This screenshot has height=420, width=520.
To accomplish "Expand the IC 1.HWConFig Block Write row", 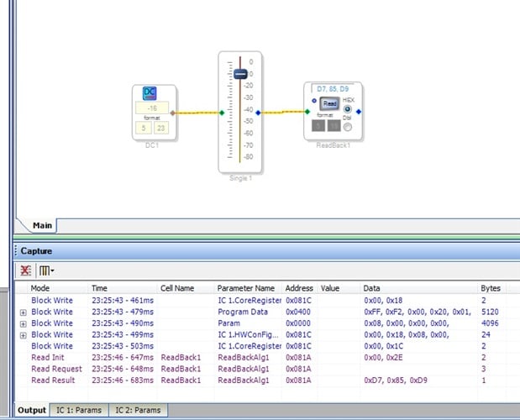I will click(24, 335).
